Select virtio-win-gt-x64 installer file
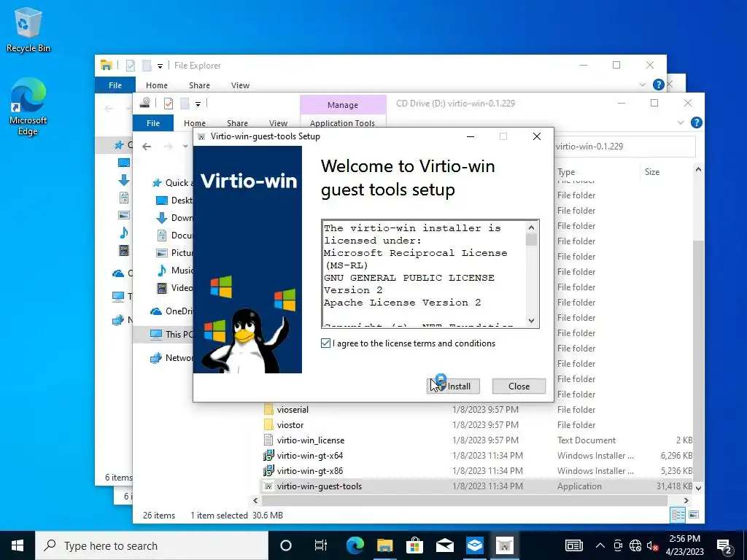 (x=309, y=455)
